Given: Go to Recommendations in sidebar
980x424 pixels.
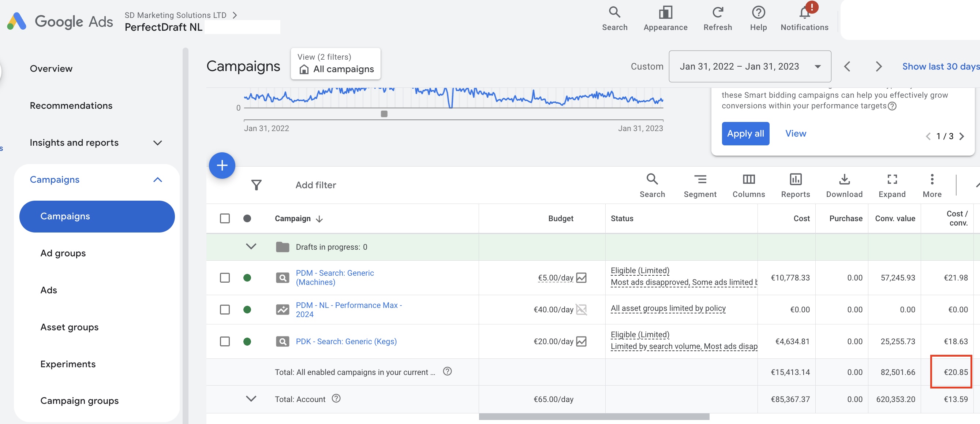Looking at the screenshot, I should pyautogui.click(x=71, y=105).
